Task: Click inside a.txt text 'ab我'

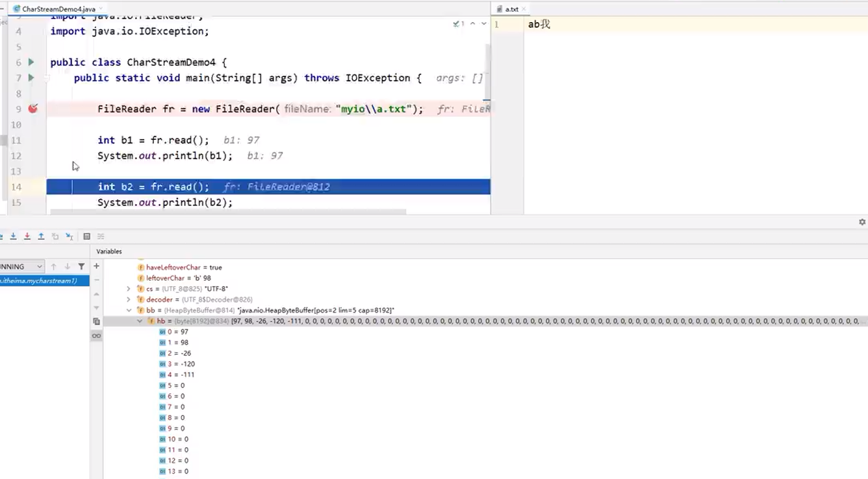Action: pos(539,25)
